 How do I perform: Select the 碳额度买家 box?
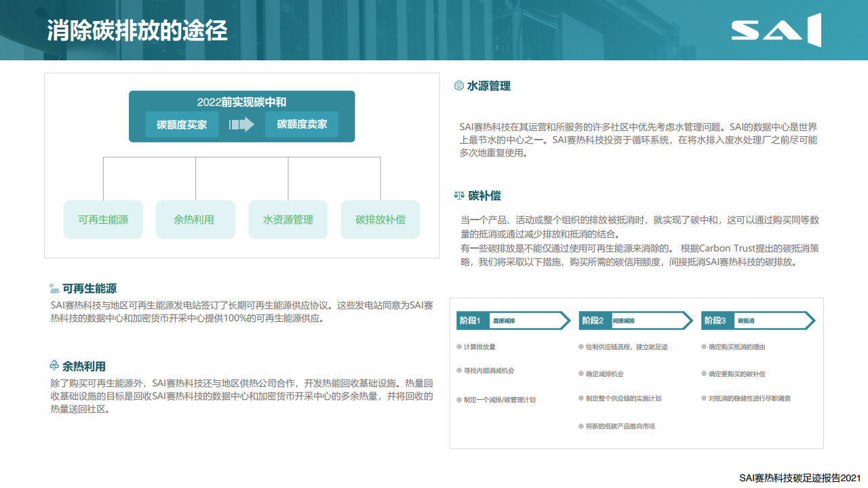click(x=182, y=125)
